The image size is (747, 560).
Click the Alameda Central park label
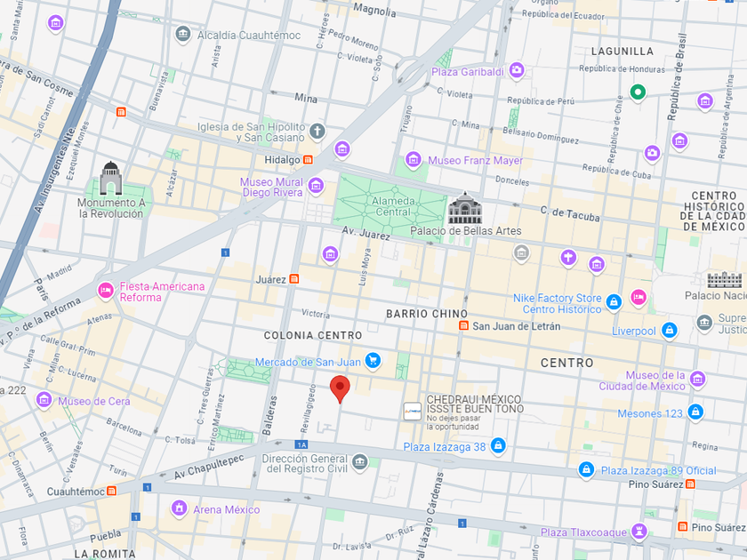click(x=393, y=206)
